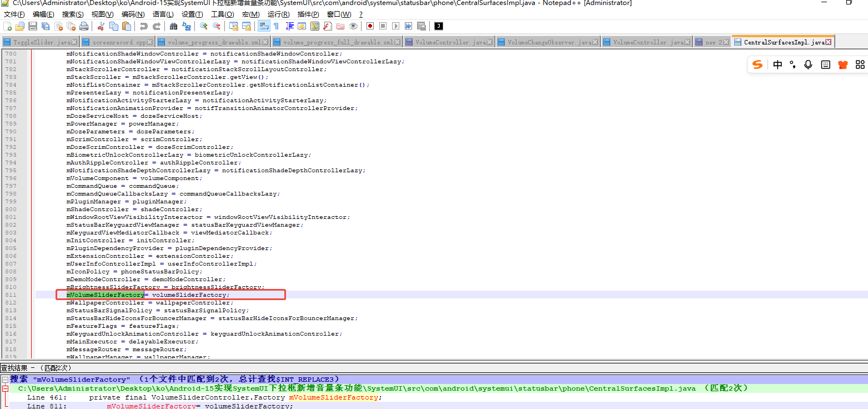Stop macro recording button

(383, 26)
